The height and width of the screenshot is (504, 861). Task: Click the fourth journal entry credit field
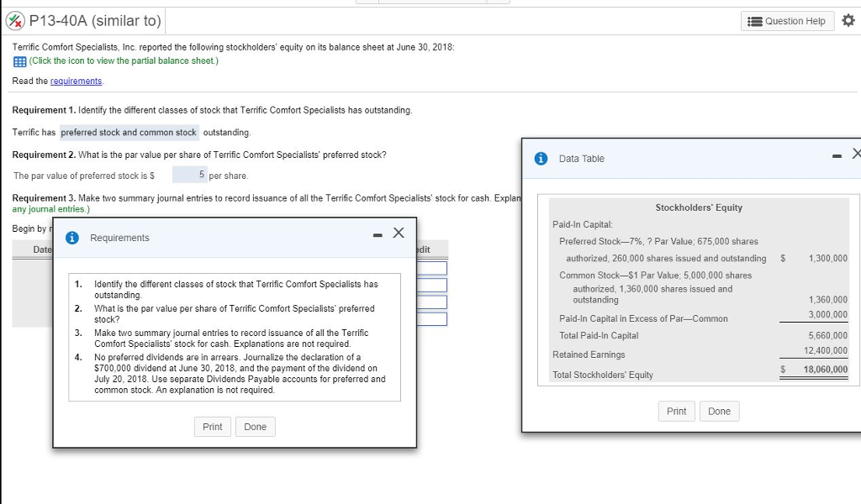coord(431,318)
